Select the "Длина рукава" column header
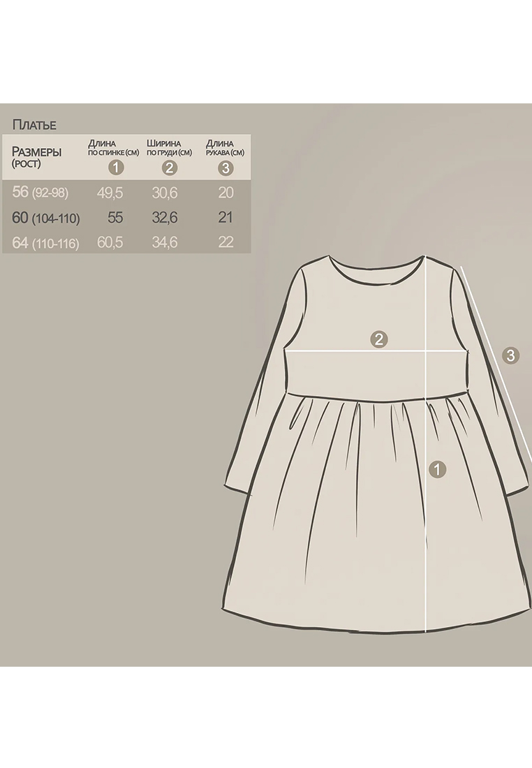The image size is (532, 768). tap(225, 147)
